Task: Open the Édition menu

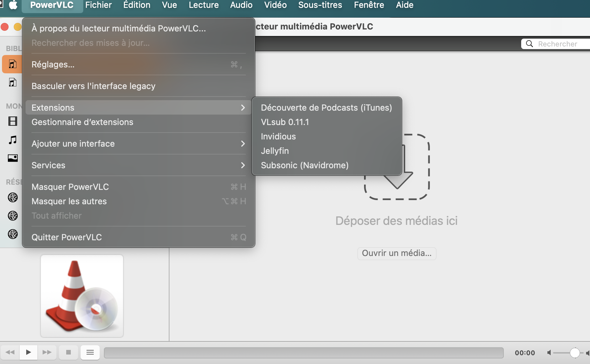Action: [137, 5]
